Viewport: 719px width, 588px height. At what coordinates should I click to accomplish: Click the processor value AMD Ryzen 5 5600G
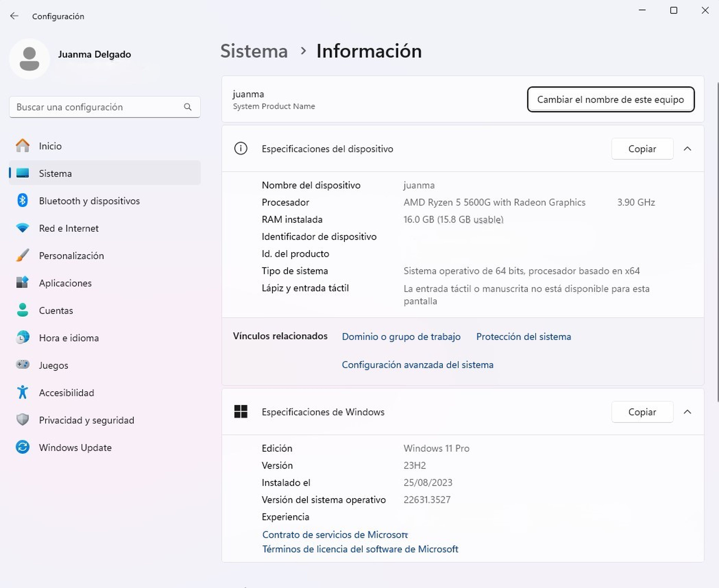[x=494, y=202]
